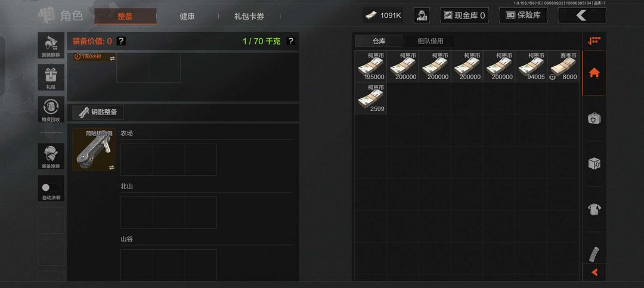Select the vest armor category filter
Image resolution: width=644 pixels, height=288 pixels.
594,209
